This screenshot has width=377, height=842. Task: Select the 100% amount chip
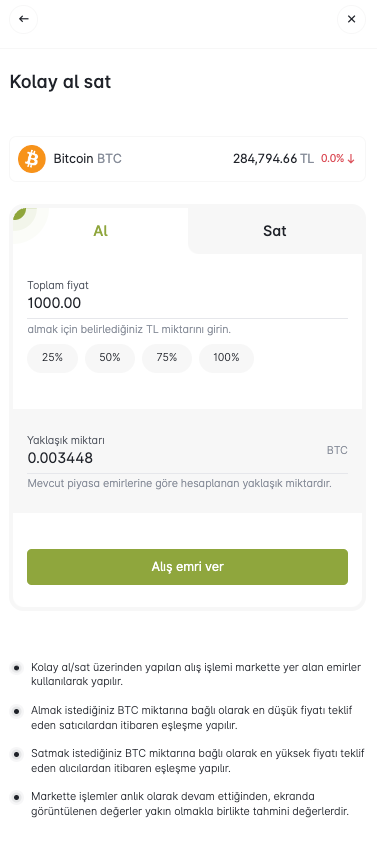point(226,358)
